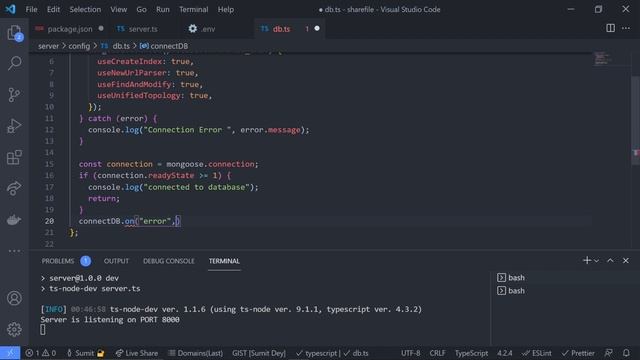
Task: Click the Sumit status bar item
Action: (85, 353)
